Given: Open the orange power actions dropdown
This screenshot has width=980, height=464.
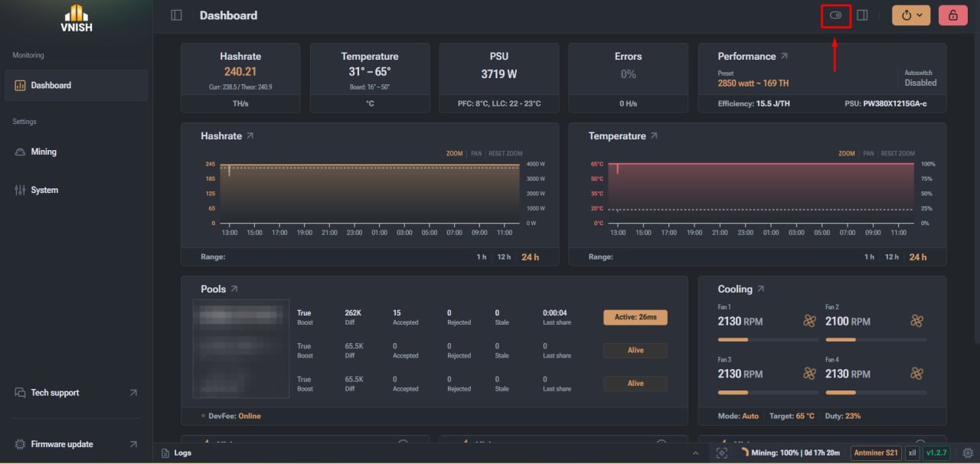Looking at the screenshot, I should 911,15.
